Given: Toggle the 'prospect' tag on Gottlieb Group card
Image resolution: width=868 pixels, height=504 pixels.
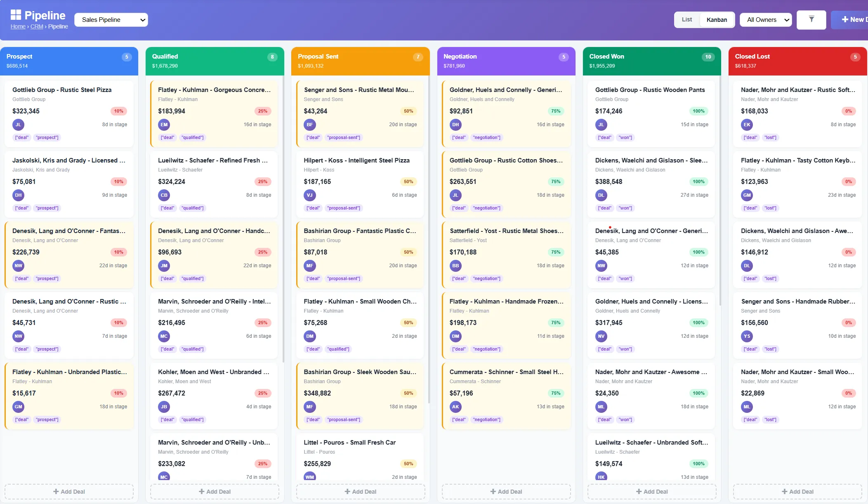Looking at the screenshot, I should point(47,137).
